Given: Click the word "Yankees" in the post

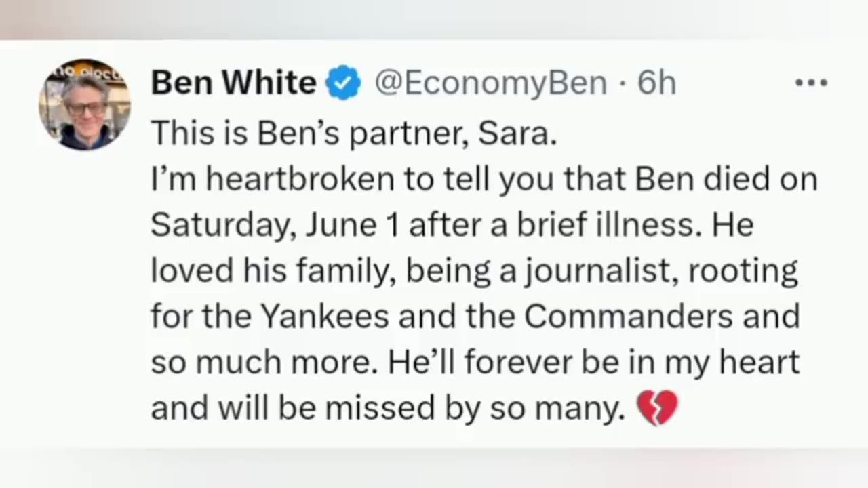Looking at the screenshot, I should coord(325,317).
